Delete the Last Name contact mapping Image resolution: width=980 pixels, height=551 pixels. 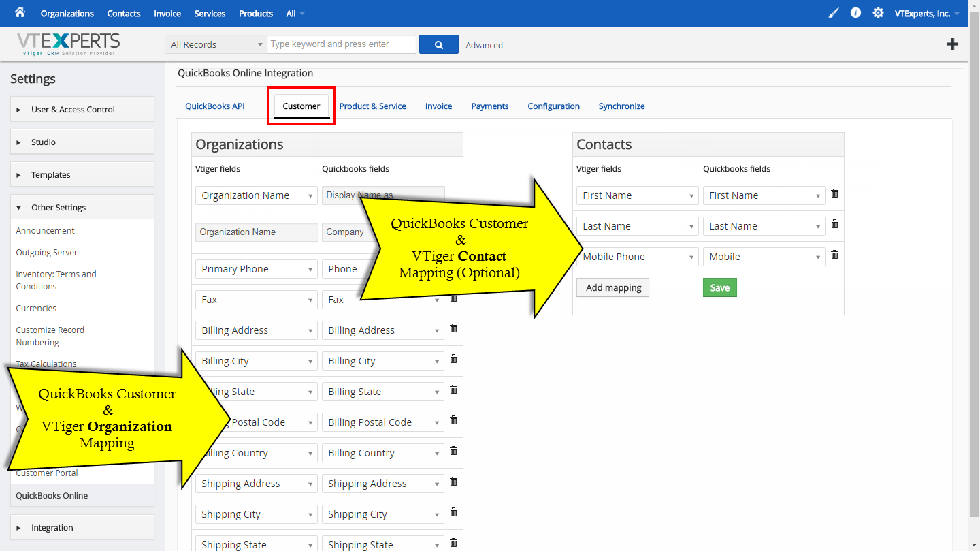(834, 224)
